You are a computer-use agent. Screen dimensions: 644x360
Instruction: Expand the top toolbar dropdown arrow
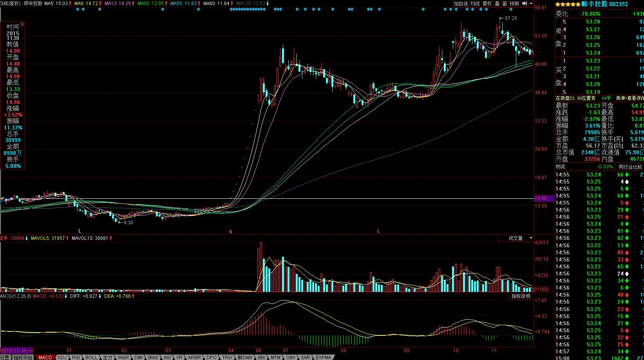point(531,4)
